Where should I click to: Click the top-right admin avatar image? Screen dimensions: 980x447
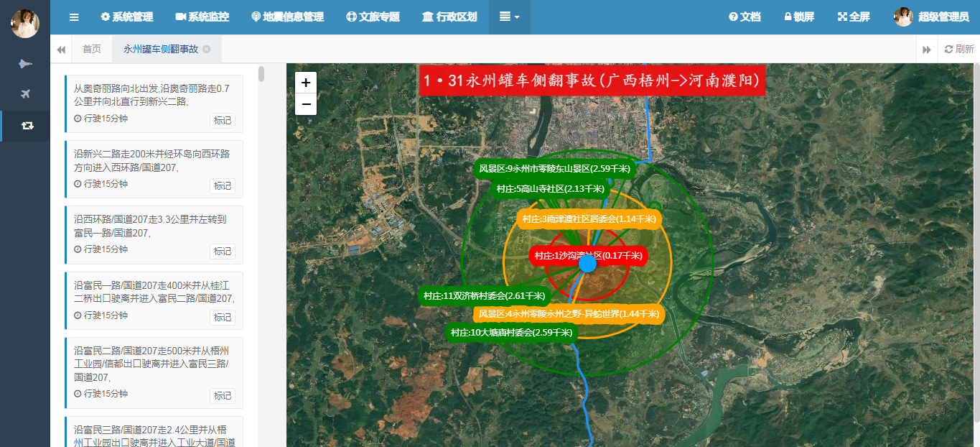click(x=903, y=17)
